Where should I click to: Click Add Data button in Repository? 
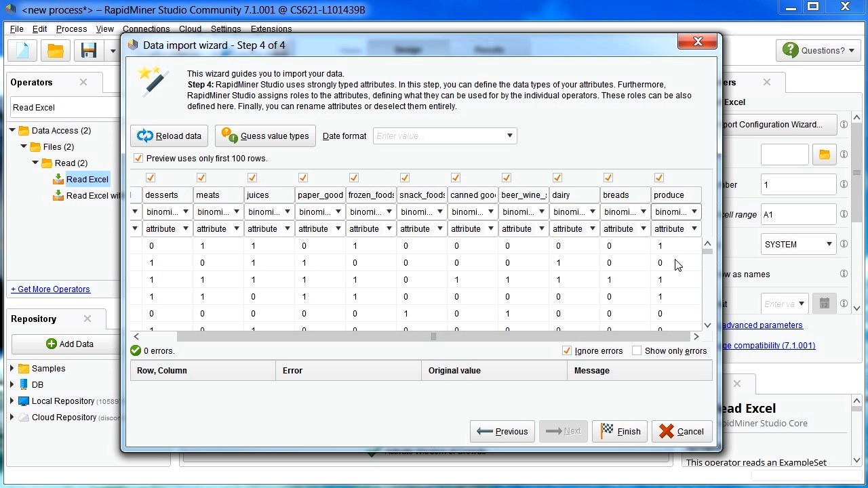(x=70, y=344)
